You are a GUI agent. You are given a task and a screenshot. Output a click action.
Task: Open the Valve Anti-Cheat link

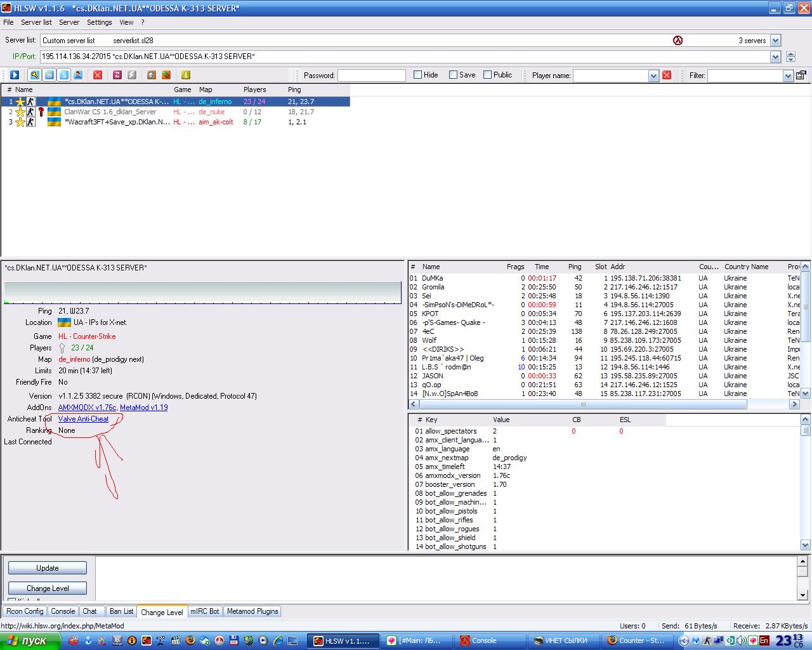point(83,419)
